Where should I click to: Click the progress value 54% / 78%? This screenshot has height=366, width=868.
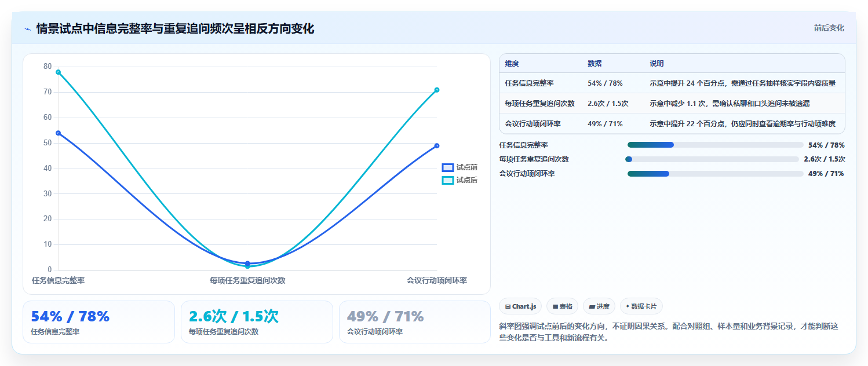(x=826, y=145)
